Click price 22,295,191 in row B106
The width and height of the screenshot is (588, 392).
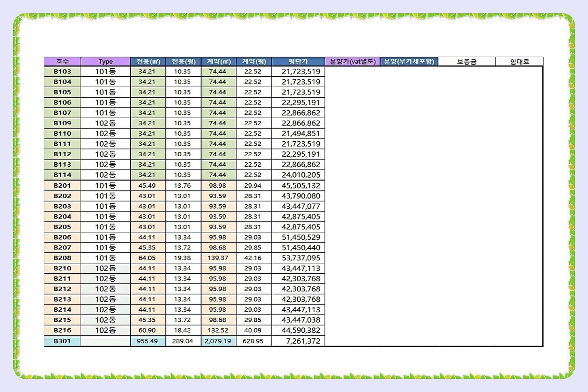[298, 103]
